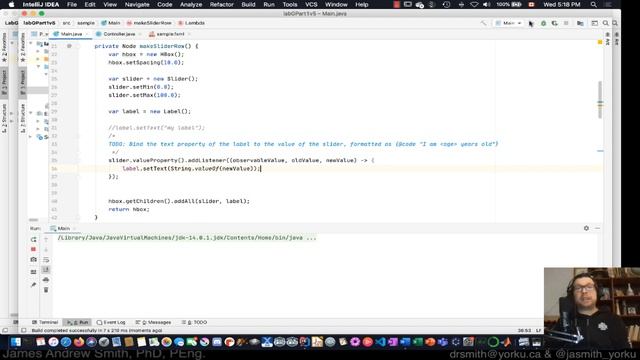The image size is (640, 360).
Task: Open IntelliJ IDEA application menu
Action: (41, 4)
